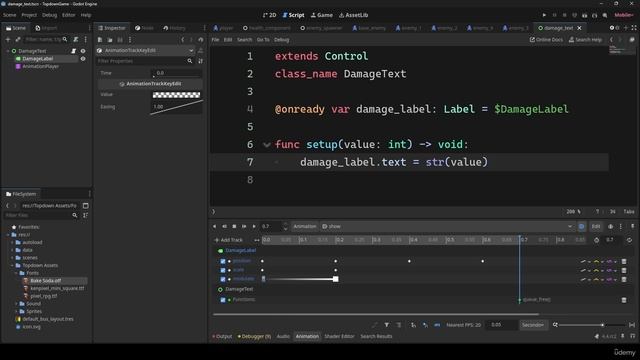Play animation from current position

pos(254,226)
